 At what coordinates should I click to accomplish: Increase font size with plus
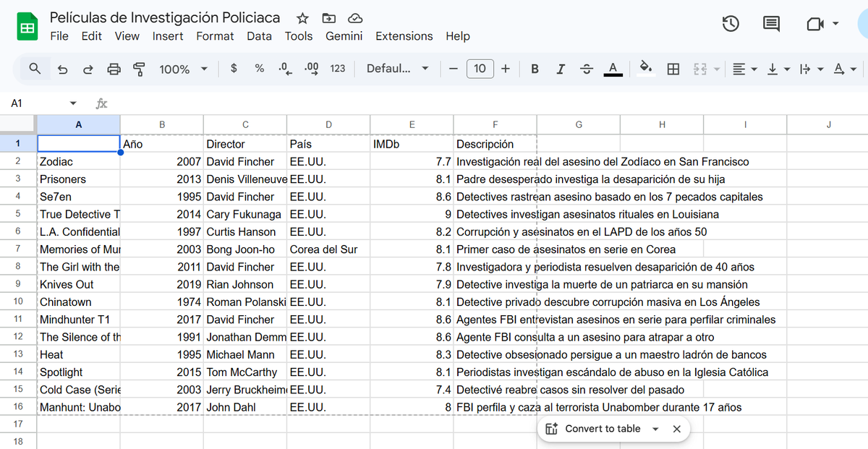click(506, 69)
